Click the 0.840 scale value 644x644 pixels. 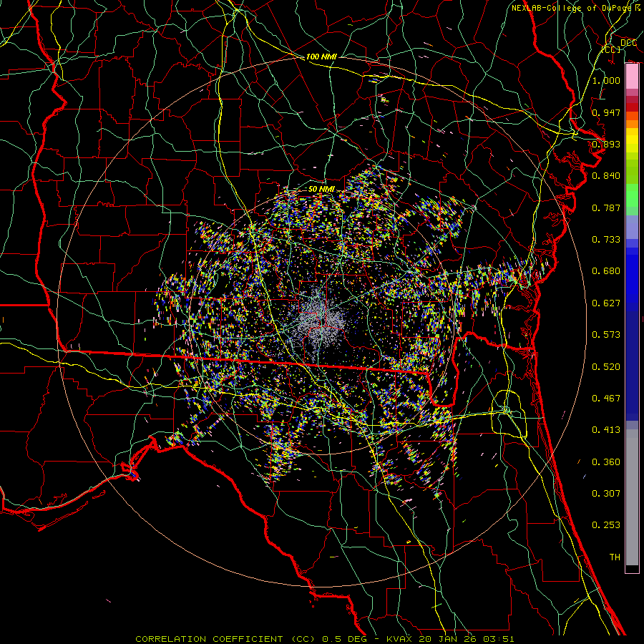(x=606, y=176)
